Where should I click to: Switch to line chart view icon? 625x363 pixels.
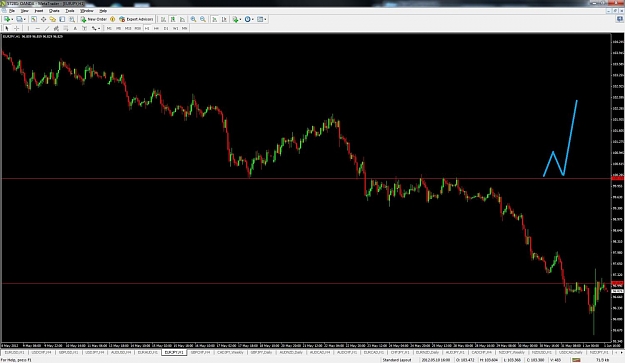pyautogui.click(x=183, y=19)
